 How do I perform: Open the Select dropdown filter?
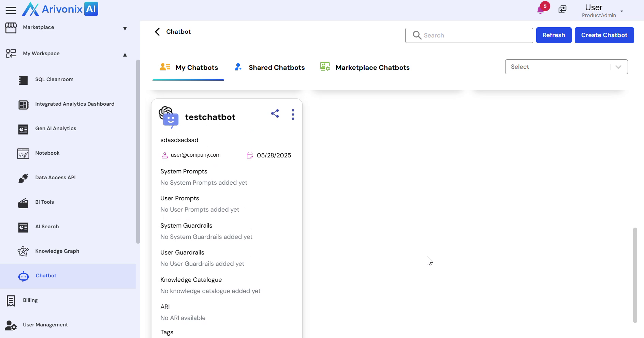tap(566, 67)
